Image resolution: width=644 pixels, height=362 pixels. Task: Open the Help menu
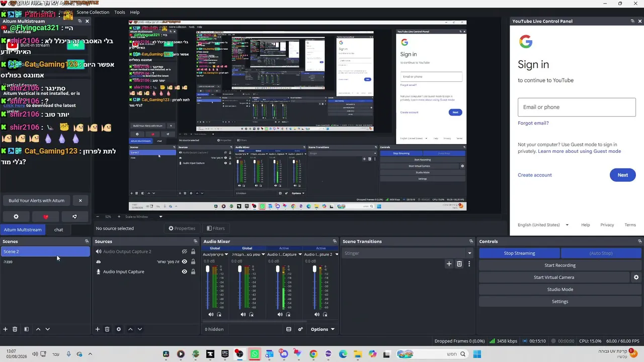(x=135, y=12)
